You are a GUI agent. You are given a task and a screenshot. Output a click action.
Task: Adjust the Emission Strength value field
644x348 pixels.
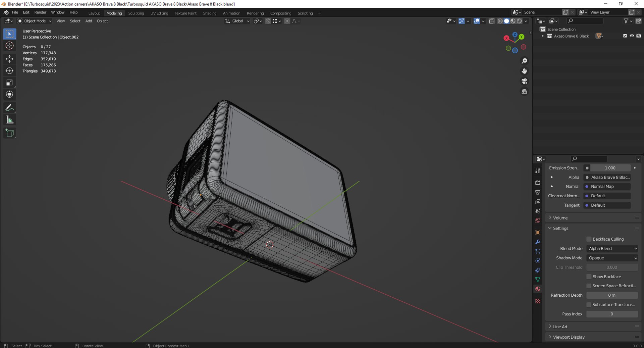tap(610, 168)
